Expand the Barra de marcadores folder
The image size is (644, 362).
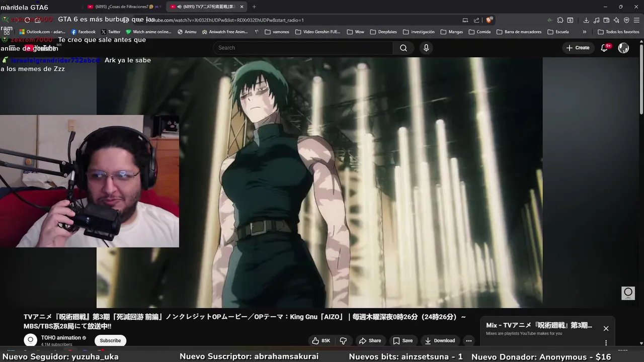pyautogui.click(x=519, y=32)
